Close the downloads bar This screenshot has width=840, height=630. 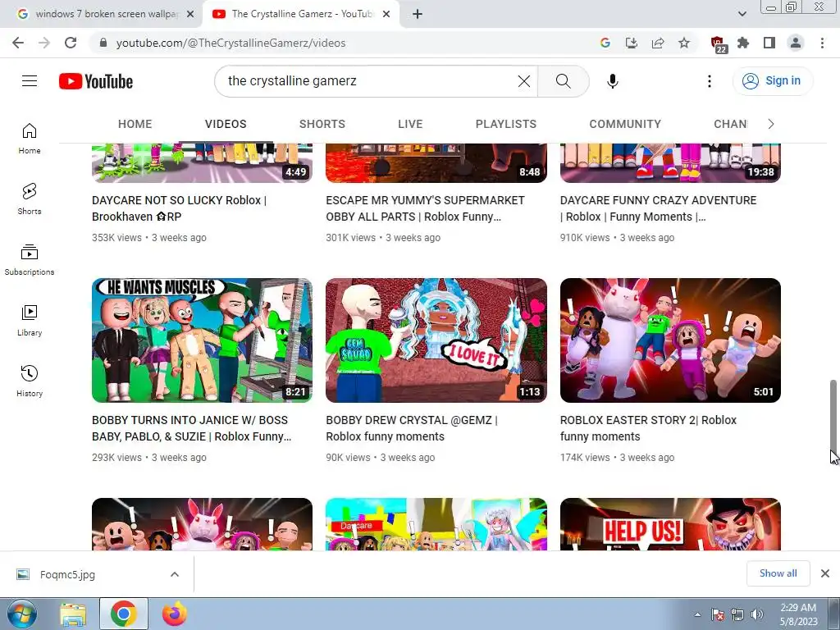(825, 573)
